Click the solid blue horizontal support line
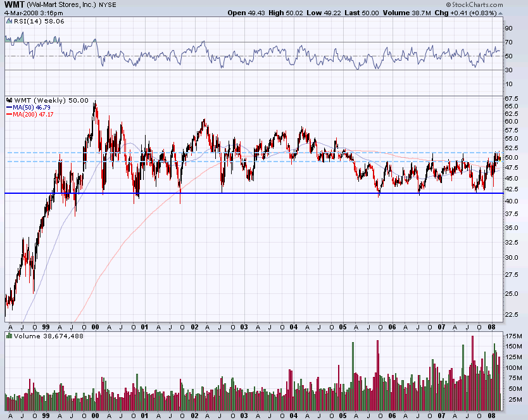The height and width of the screenshot is (420, 528). pyautogui.click(x=254, y=193)
